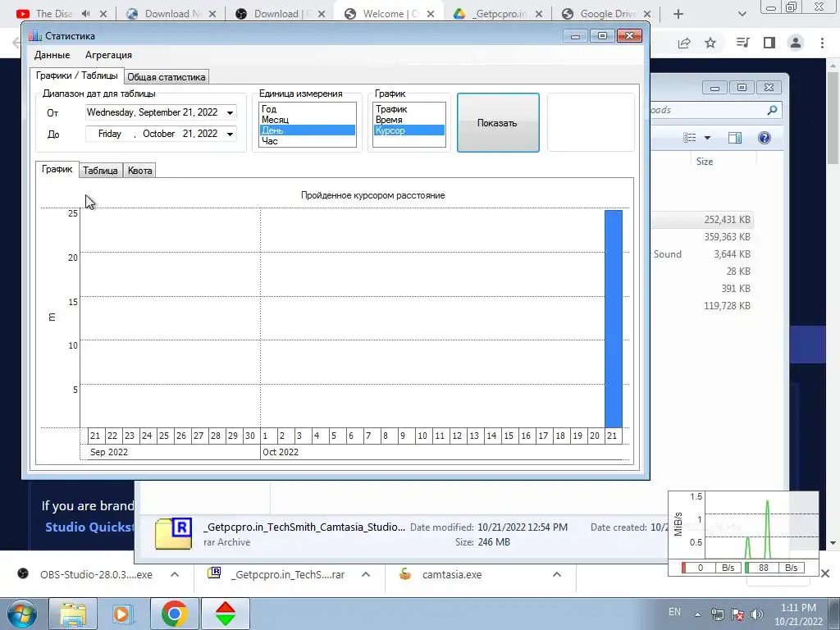
Task: Close the YouTube 'The Disa' tab
Action: pyautogui.click(x=104, y=14)
